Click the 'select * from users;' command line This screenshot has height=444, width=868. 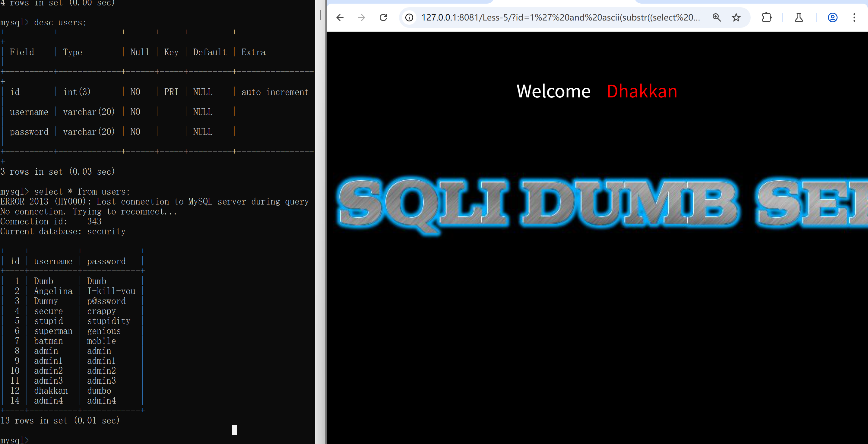coord(81,192)
